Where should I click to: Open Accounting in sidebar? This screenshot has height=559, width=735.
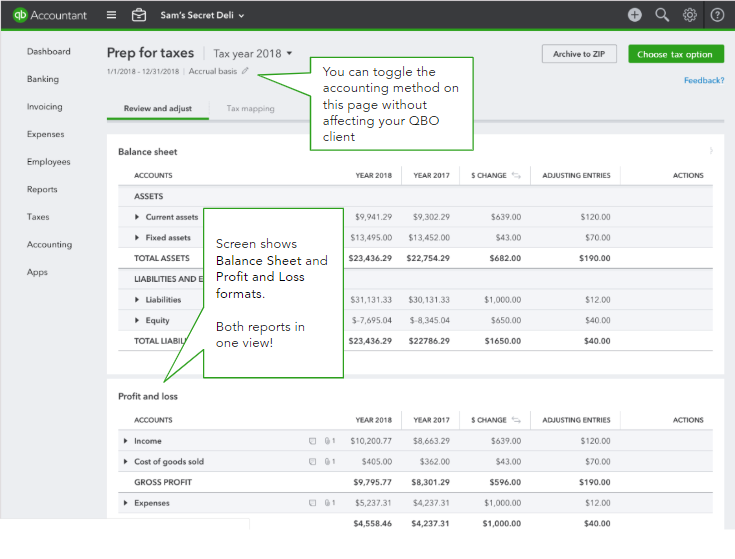coord(50,245)
